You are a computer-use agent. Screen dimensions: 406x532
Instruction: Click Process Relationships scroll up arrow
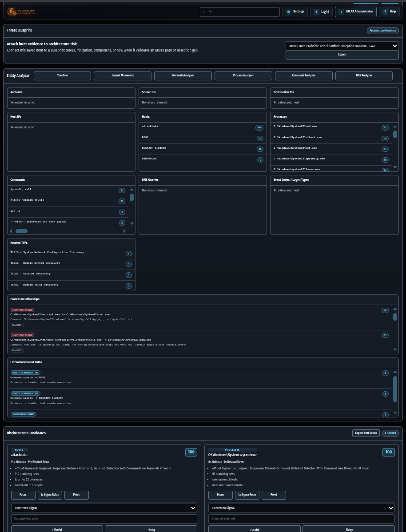point(395,309)
